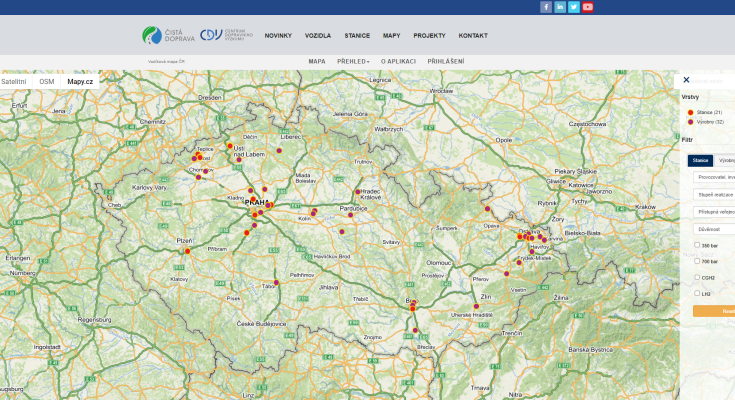Image resolution: width=735 pixels, height=400 pixels.
Task: Select the Satelitní map layer
Action: click(14, 82)
